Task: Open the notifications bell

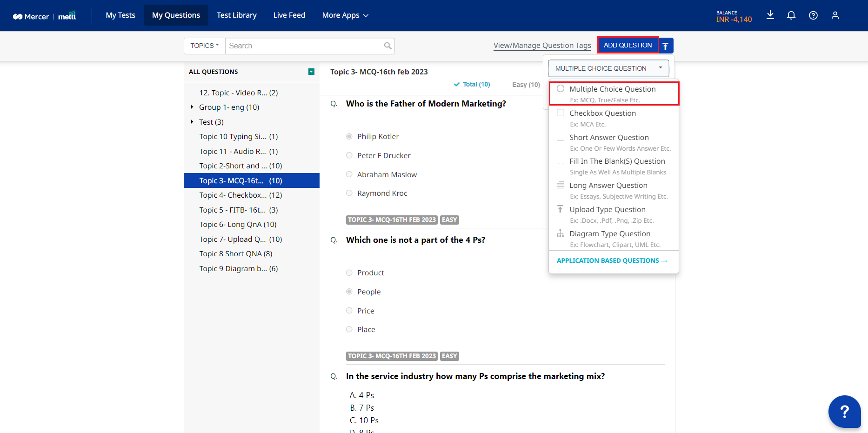Action: [x=791, y=15]
